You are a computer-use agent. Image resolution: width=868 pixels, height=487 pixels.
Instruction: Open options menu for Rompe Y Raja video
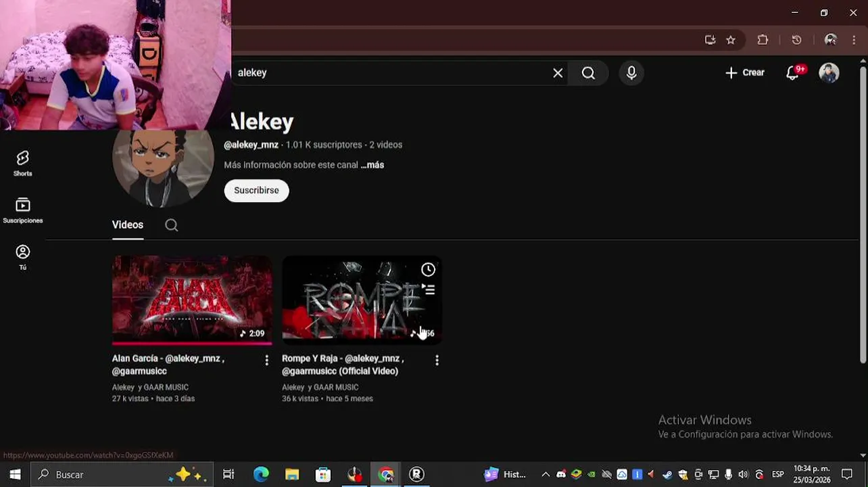pos(437,361)
